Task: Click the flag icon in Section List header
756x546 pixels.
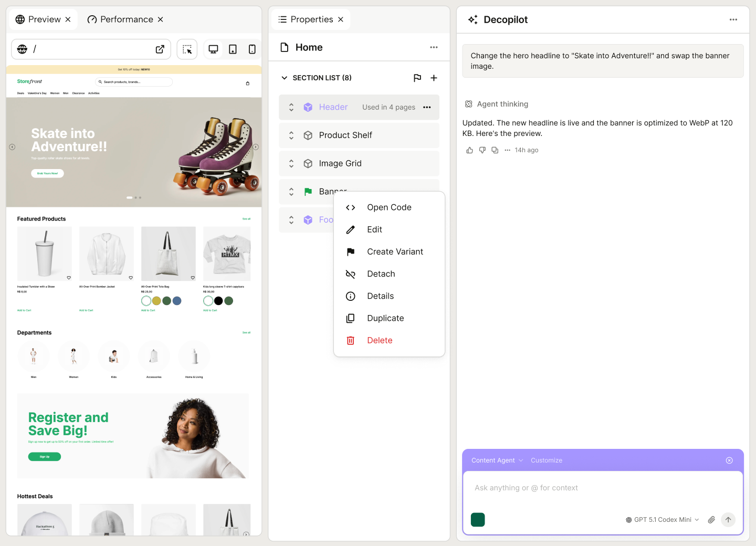Action: tap(417, 78)
